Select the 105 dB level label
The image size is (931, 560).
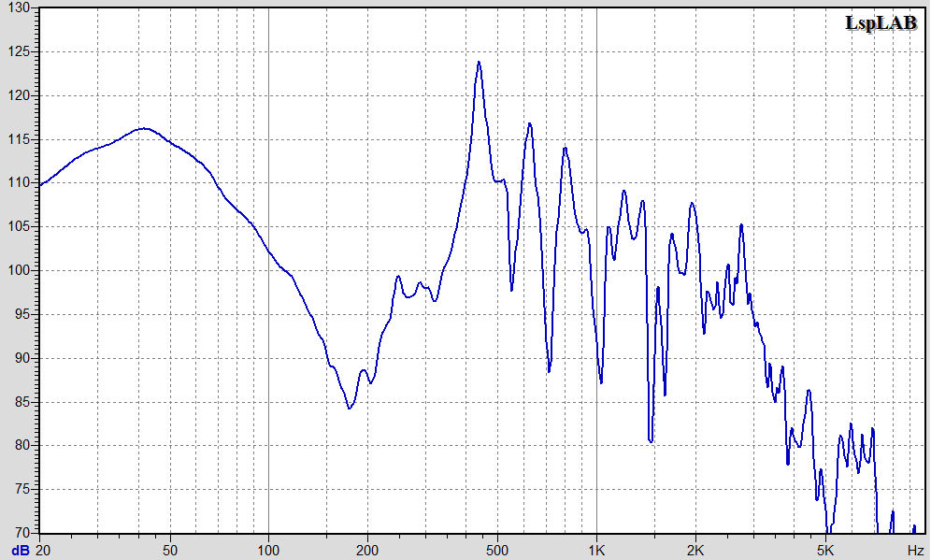pos(19,227)
